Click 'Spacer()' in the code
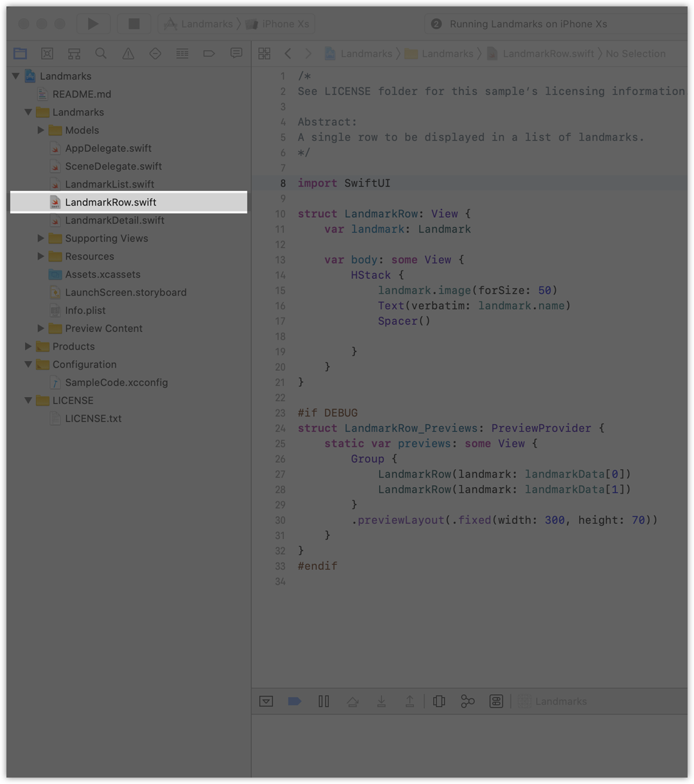The image size is (694, 784). pos(404,321)
